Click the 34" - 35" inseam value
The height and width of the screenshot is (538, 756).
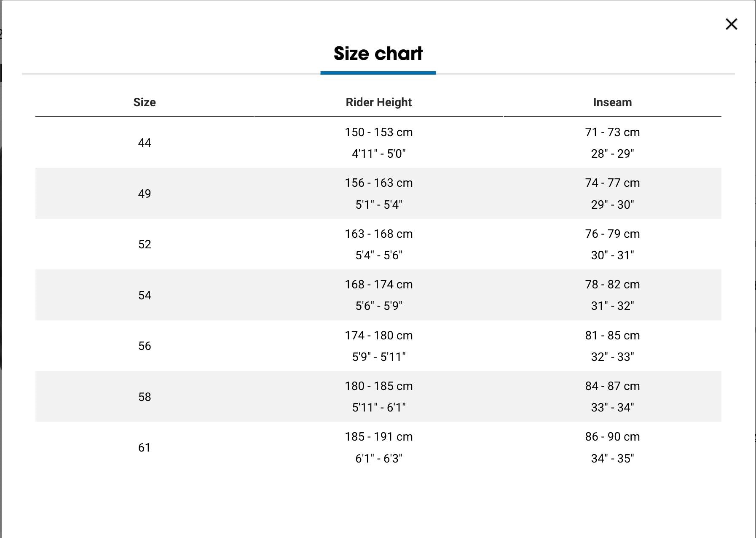612,459
